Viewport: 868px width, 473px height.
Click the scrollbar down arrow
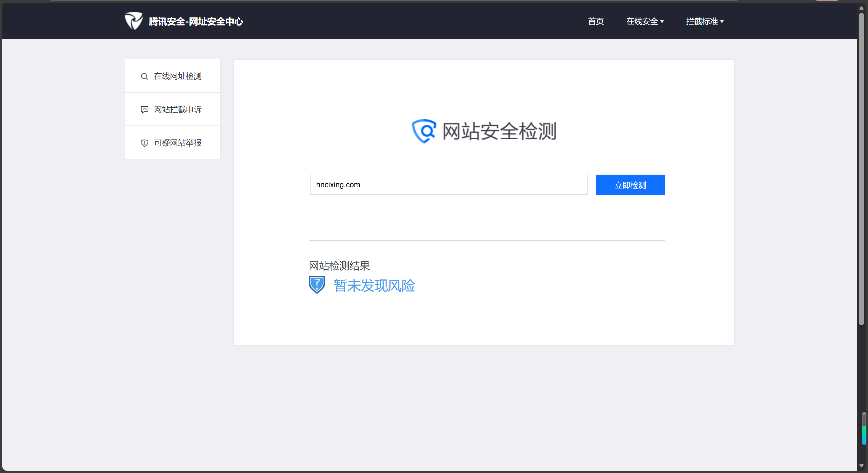coord(861,466)
